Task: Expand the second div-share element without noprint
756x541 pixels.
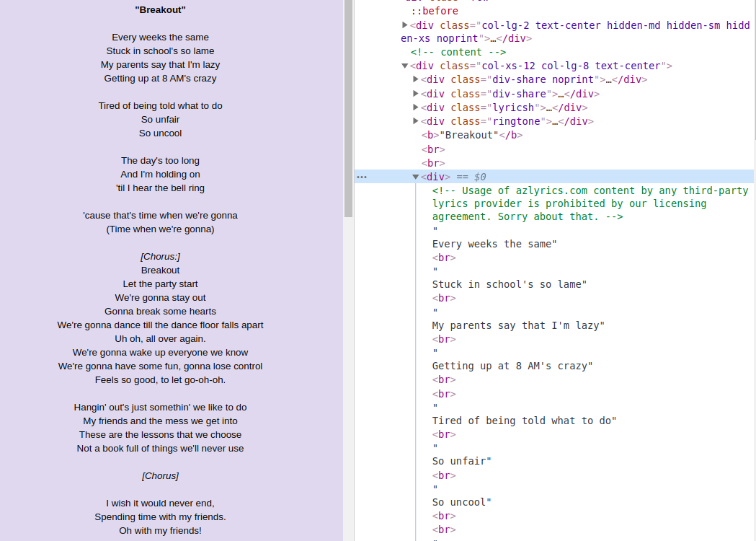Action: pos(416,94)
